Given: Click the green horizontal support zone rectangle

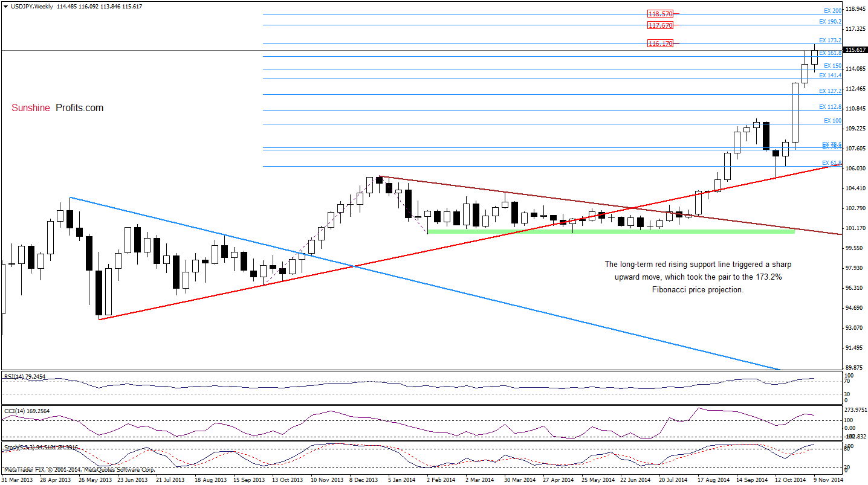Looking at the screenshot, I should 611,231.
